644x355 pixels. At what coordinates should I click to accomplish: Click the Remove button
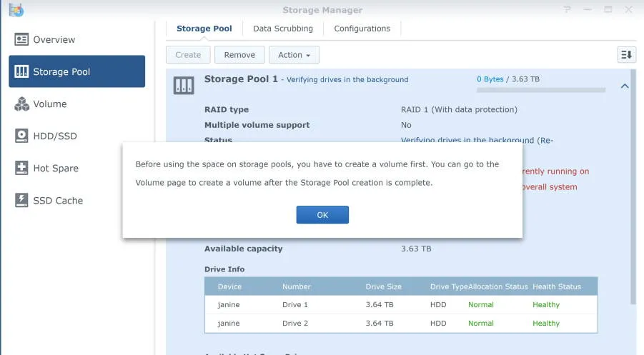click(x=239, y=54)
